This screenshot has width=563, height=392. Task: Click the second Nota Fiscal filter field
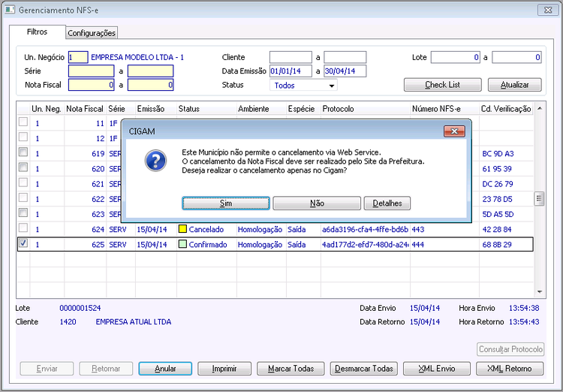click(150, 85)
